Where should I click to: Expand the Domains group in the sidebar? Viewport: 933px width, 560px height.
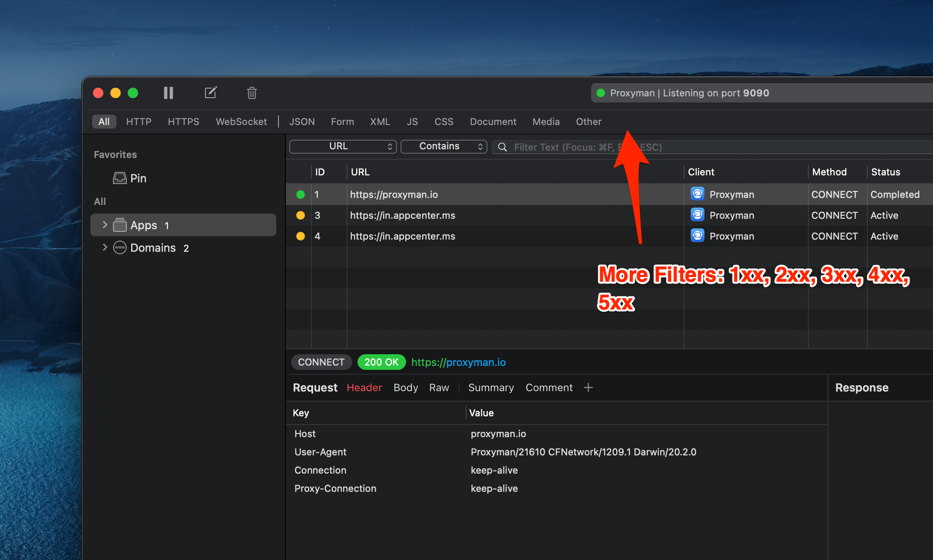pos(105,247)
